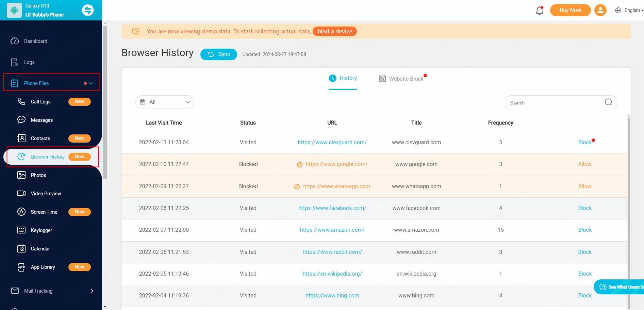644x310 pixels.
Task: Open the English language dropdown
Action: tap(629, 10)
